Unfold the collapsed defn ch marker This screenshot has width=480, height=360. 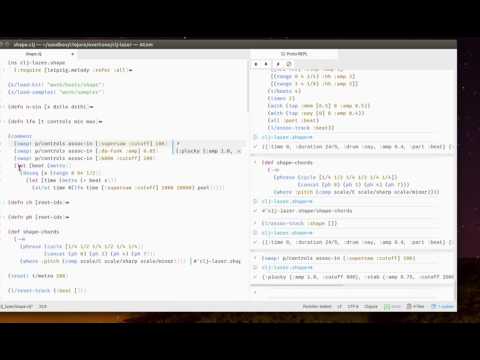[67, 202]
